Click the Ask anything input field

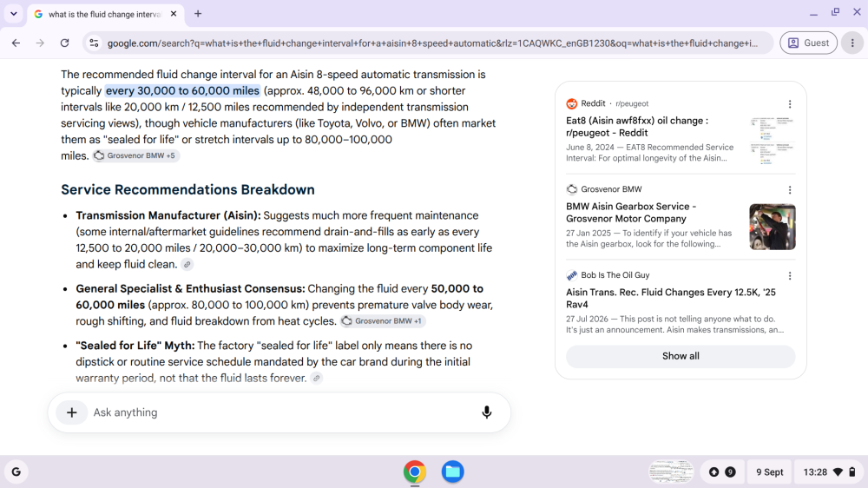pyautogui.click(x=279, y=412)
